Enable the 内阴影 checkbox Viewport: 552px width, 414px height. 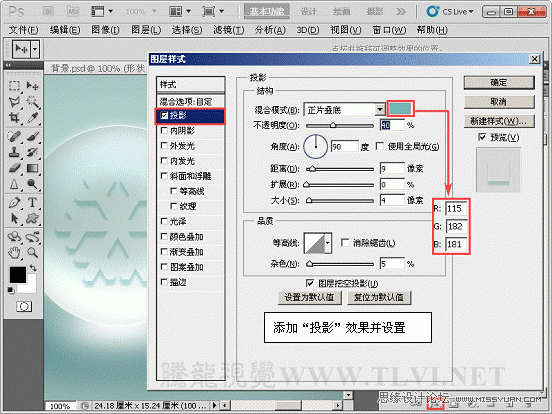click(164, 131)
